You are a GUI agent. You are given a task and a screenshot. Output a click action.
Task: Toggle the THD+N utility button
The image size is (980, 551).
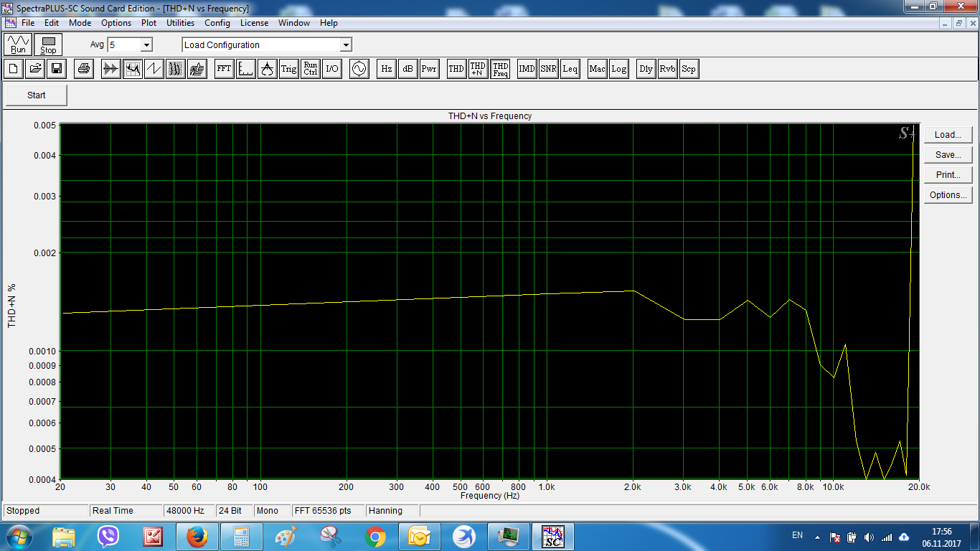coord(478,69)
